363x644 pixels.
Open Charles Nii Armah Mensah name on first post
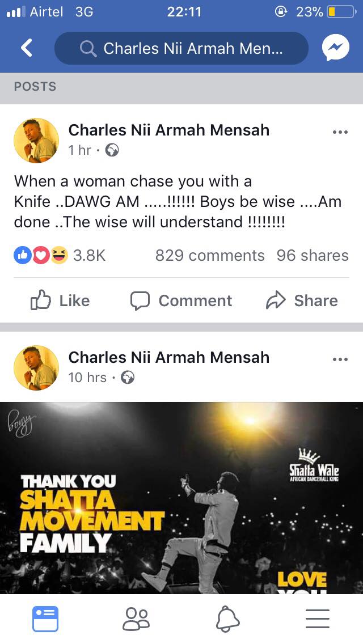169,130
